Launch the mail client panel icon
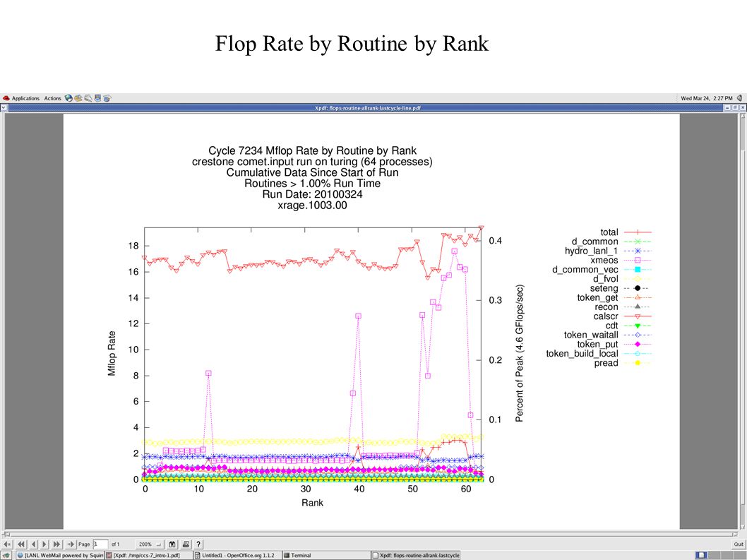Screen dimensions: 747x560 click(78, 98)
